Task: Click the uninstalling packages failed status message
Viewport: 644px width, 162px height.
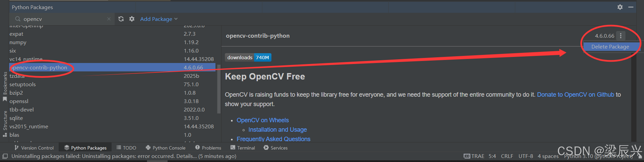Action: coord(124,156)
